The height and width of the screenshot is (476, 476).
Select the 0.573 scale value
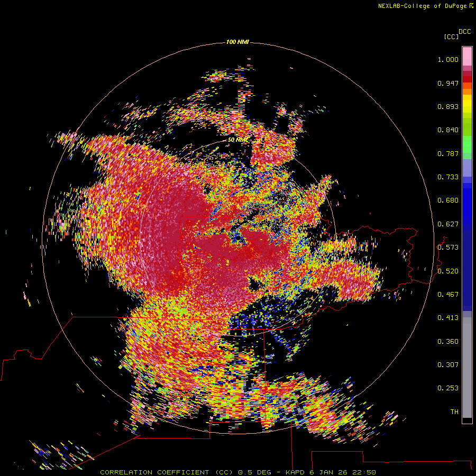[x=448, y=248]
